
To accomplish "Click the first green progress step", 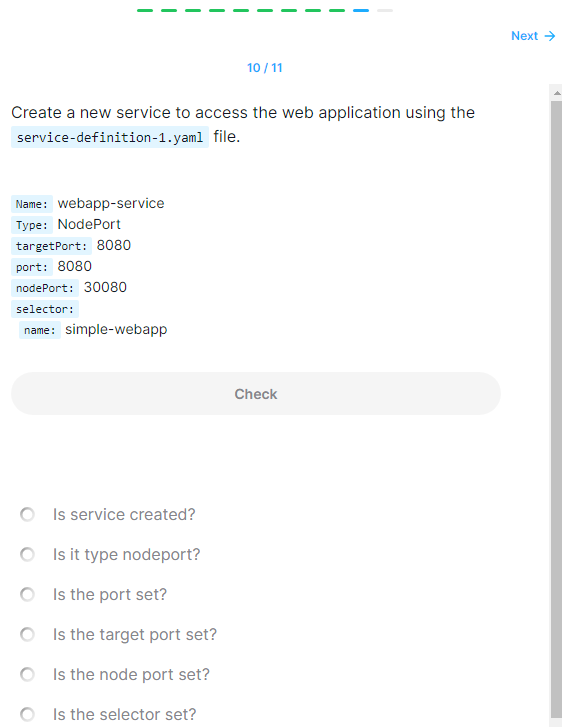I will [x=145, y=10].
